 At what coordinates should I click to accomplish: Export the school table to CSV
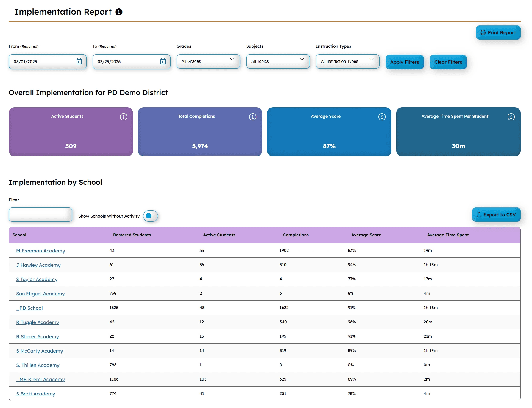496,215
